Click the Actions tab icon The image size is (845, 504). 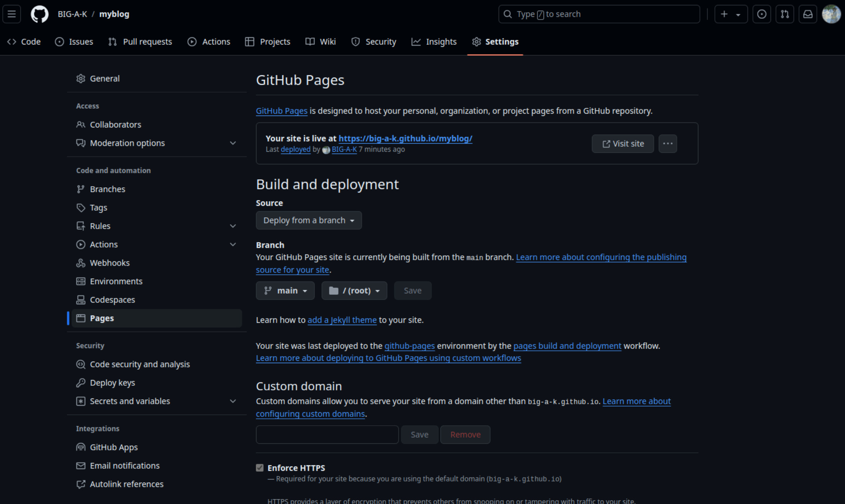tap(192, 41)
